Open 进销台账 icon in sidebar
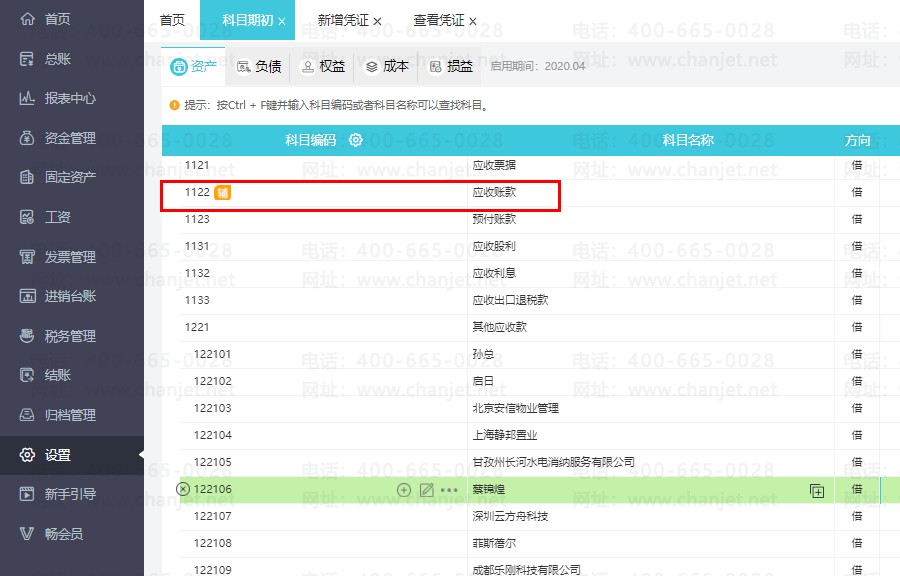 [27, 296]
